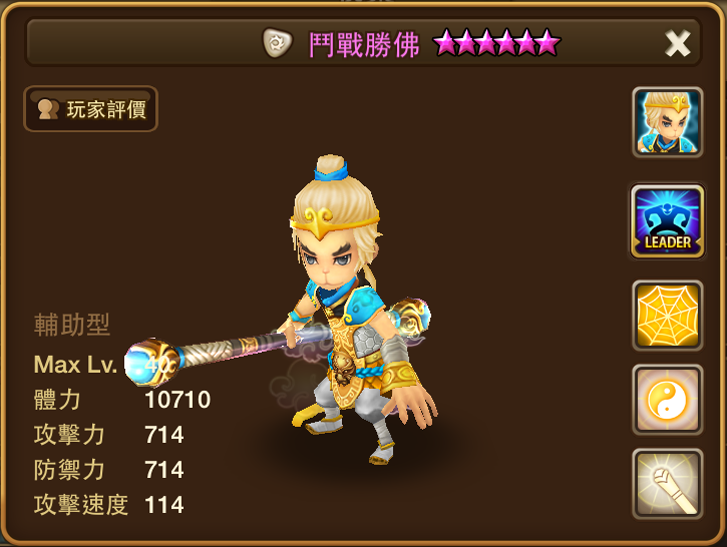727x547 pixels.
Task: Open the monster portrait icon
Action: (x=668, y=122)
